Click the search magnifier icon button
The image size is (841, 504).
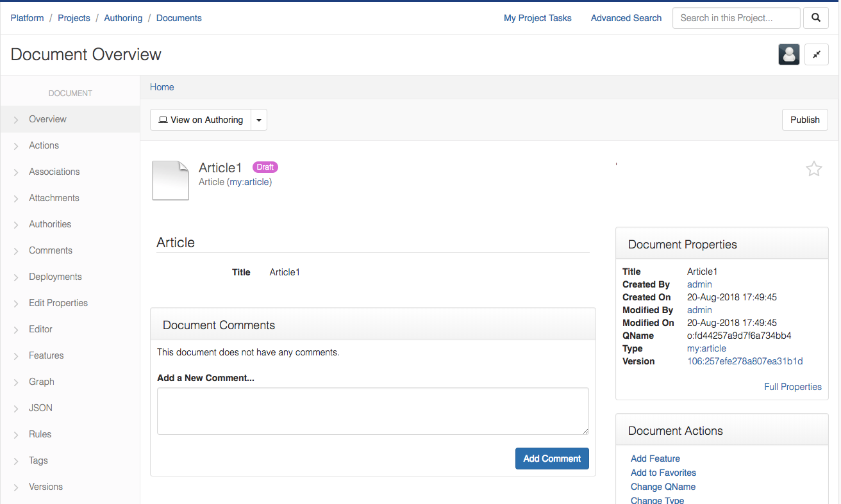tap(815, 18)
